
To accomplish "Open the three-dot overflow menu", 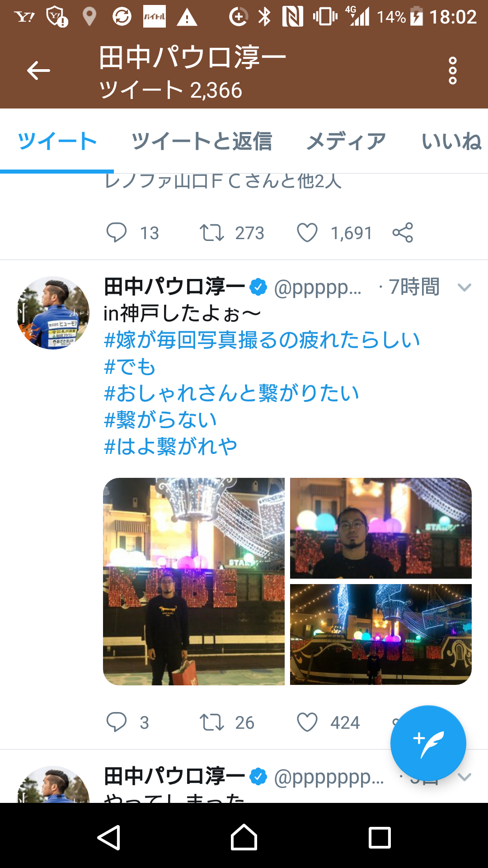I will (452, 71).
